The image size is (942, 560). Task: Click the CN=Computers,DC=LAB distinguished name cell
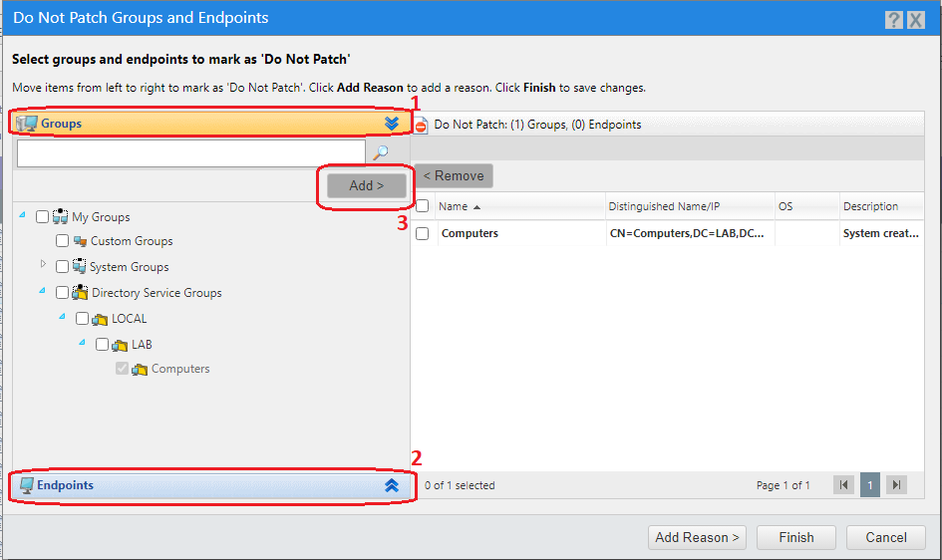click(687, 233)
